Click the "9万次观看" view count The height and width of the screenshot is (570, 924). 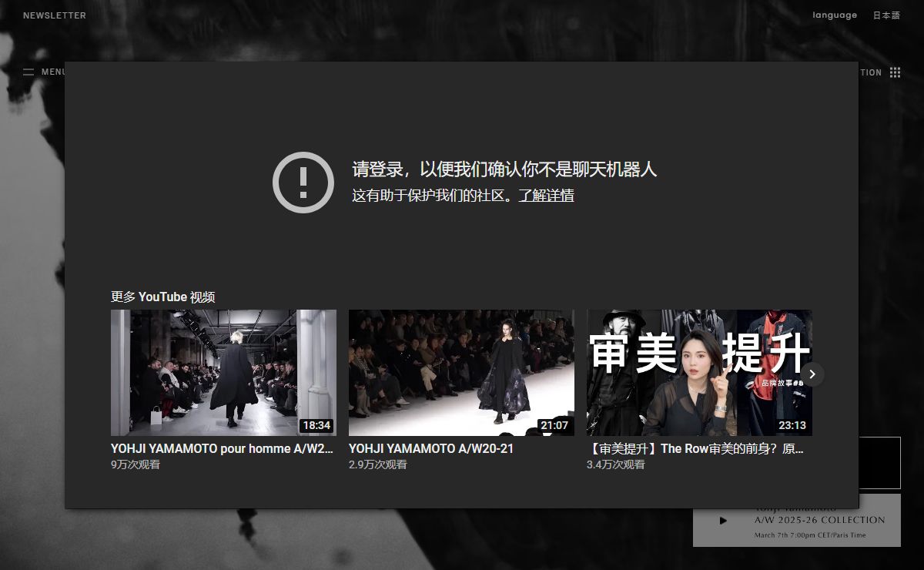point(136,465)
